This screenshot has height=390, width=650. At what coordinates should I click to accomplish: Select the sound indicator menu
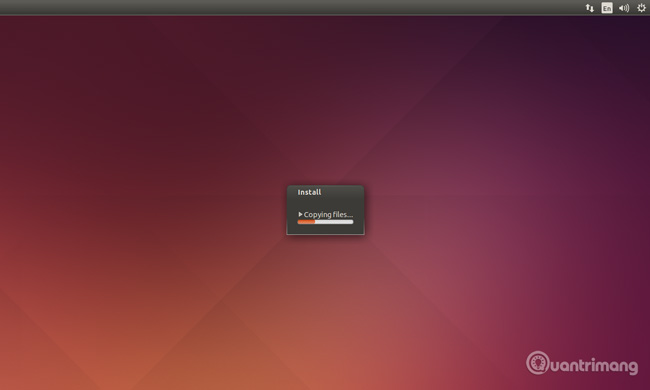[x=624, y=8]
